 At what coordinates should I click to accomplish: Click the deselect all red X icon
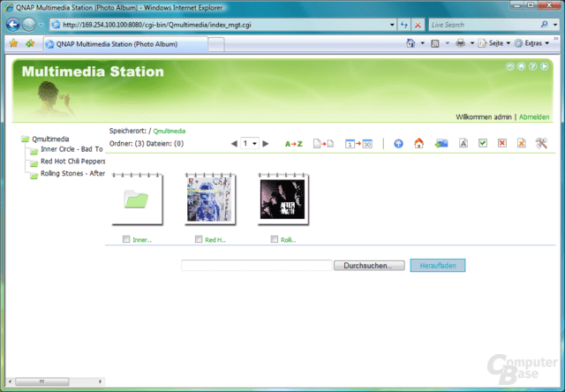pyautogui.click(x=502, y=143)
